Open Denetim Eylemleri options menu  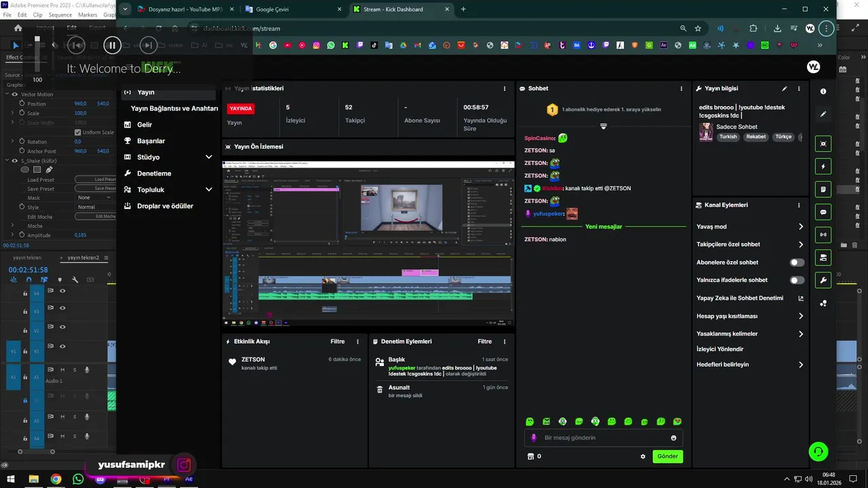[x=505, y=342]
